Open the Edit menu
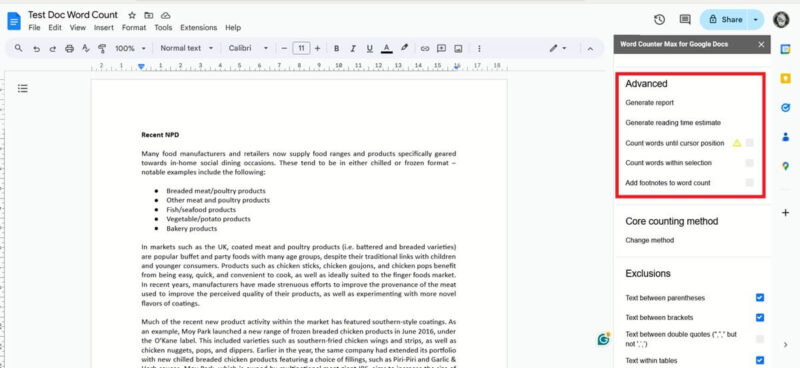The image size is (800, 368). coord(55,28)
